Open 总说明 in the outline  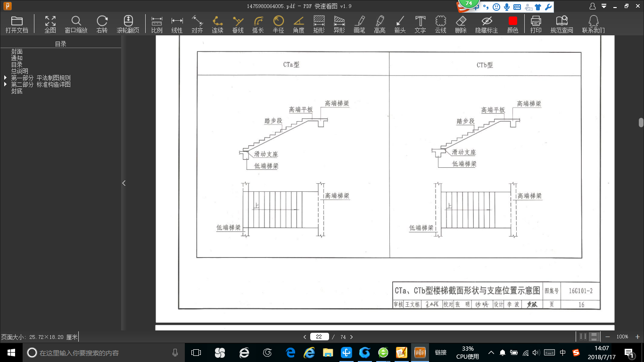[20, 71]
